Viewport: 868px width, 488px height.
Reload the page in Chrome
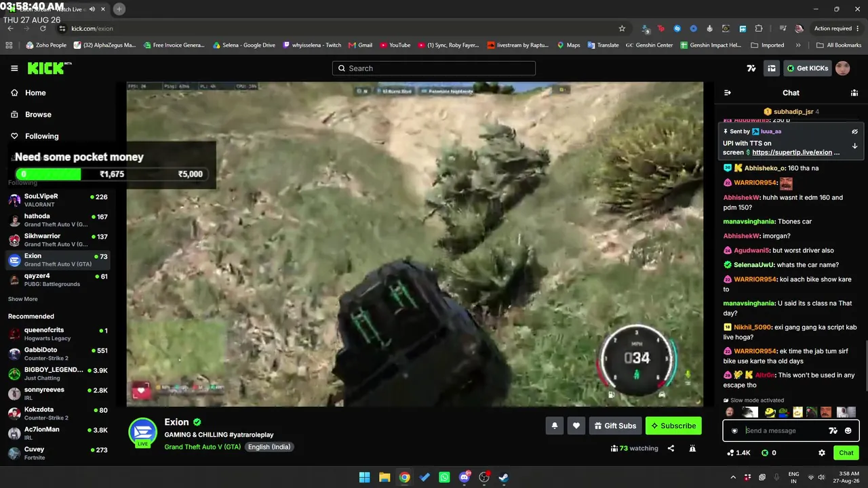coord(43,28)
